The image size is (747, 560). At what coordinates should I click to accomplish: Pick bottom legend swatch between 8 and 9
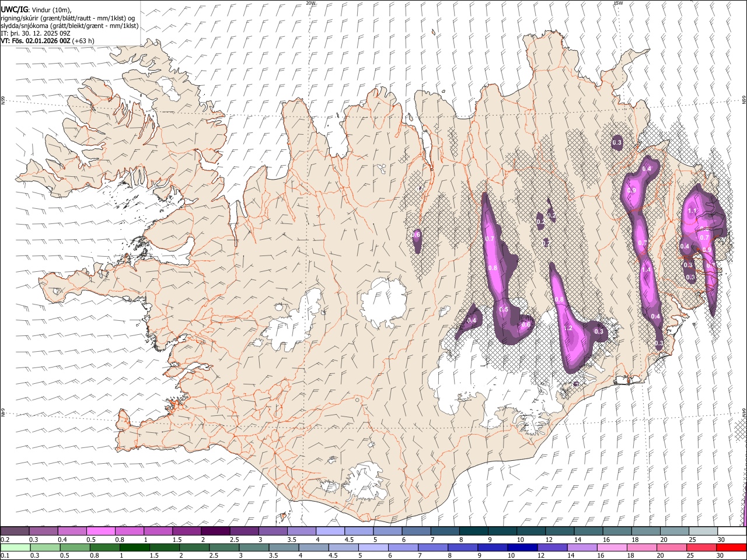pos(462,548)
